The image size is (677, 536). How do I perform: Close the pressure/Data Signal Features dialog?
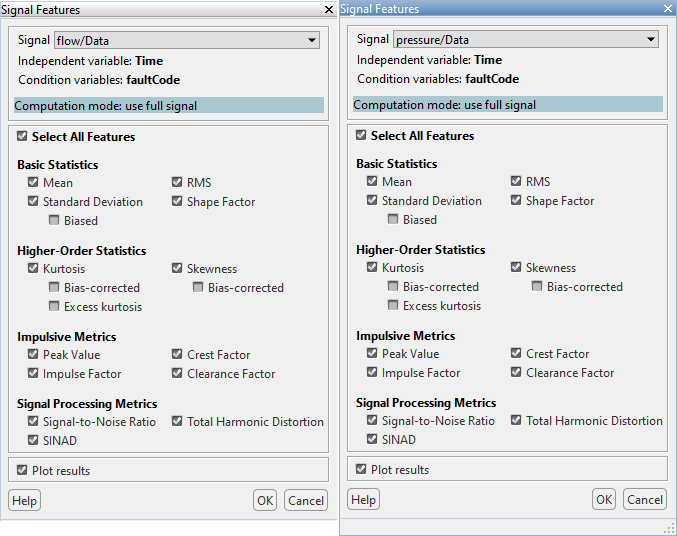point(668,9)
